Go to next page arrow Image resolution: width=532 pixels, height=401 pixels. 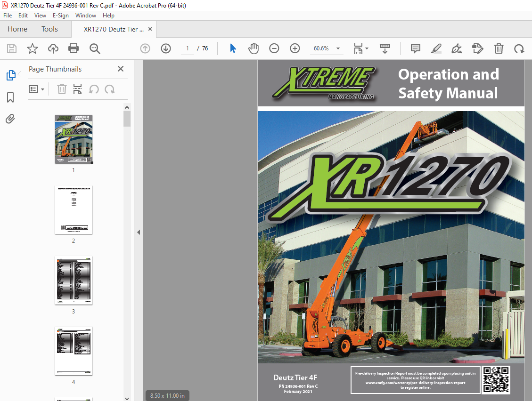coord(166,48)
